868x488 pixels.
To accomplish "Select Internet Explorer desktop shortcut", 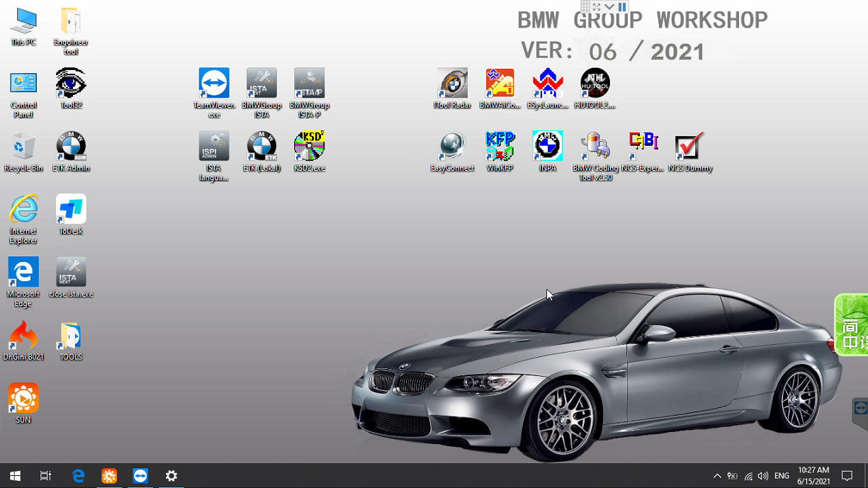I will [23, 220].
